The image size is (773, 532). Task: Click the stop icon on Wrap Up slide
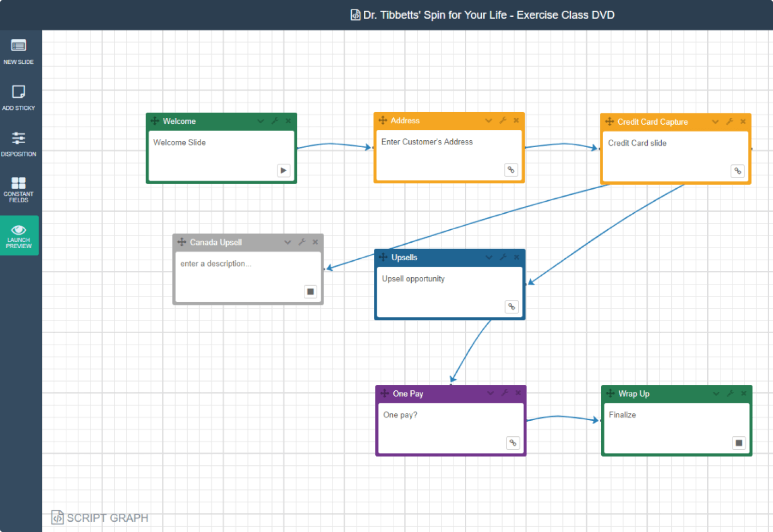click(x=739, y=443)
